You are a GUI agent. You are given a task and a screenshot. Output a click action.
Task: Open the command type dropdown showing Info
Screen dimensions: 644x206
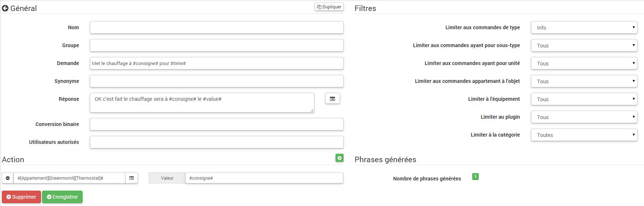pos(584,28)
